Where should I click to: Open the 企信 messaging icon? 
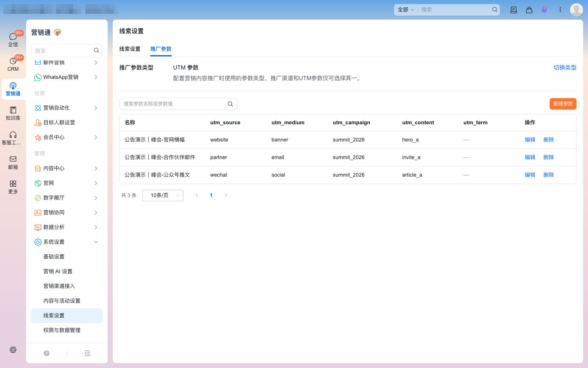click(x=13, y=39)
